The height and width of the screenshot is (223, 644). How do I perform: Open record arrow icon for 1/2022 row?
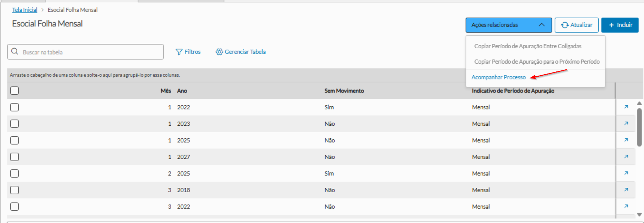coord(626,107)
